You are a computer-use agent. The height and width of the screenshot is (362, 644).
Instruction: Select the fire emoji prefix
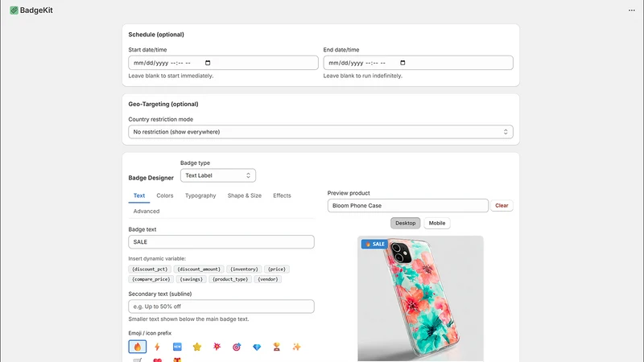137,347
